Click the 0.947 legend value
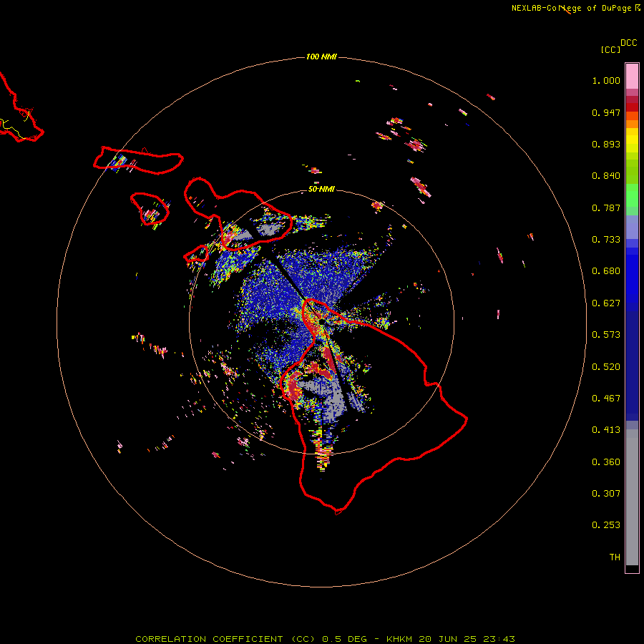The width and height of the screenshot is (644, 644). [606, 112]
